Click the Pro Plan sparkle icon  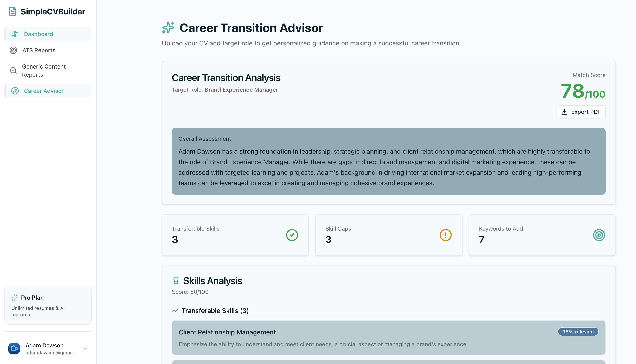pos(15,298)
